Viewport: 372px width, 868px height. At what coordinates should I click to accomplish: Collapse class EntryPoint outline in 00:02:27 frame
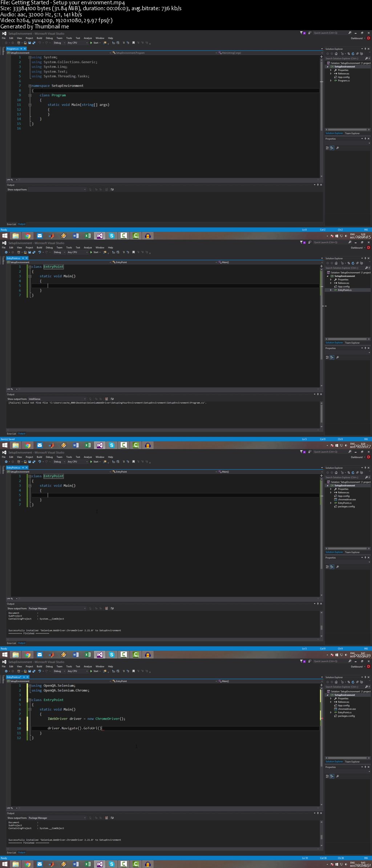(x=30, y=267)
